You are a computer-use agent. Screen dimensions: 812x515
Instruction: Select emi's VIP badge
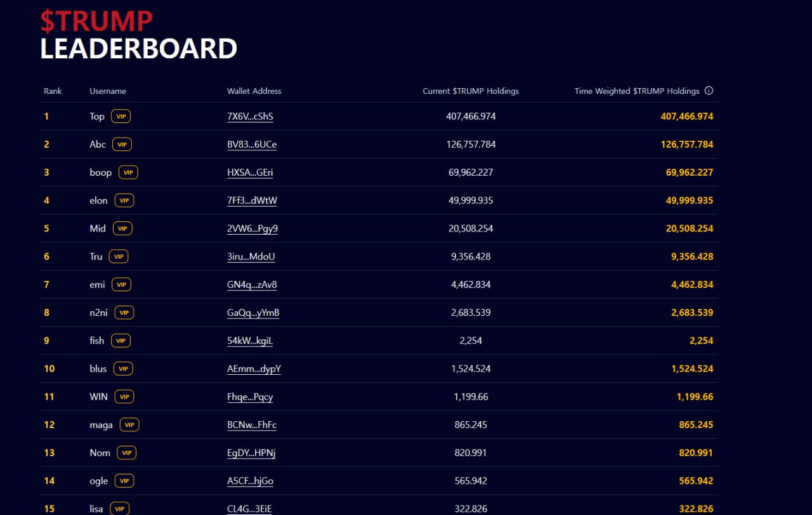(122, 285)
